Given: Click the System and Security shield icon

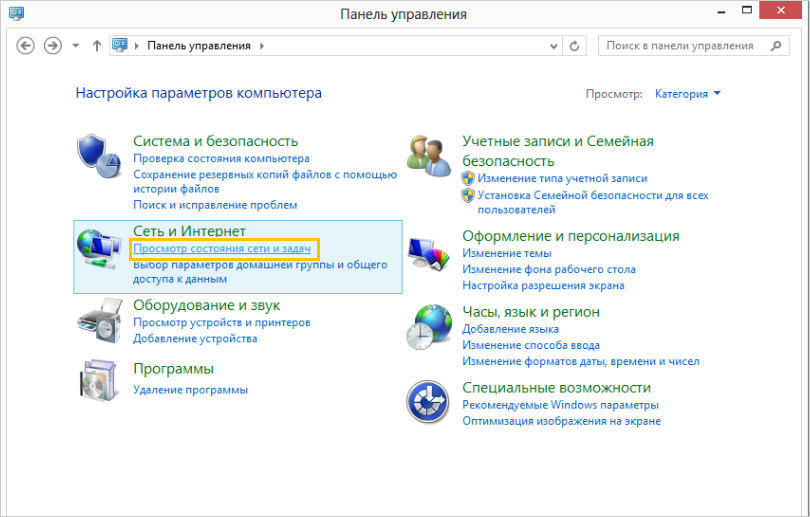Looking at the screenshot, I should point(99,155).
